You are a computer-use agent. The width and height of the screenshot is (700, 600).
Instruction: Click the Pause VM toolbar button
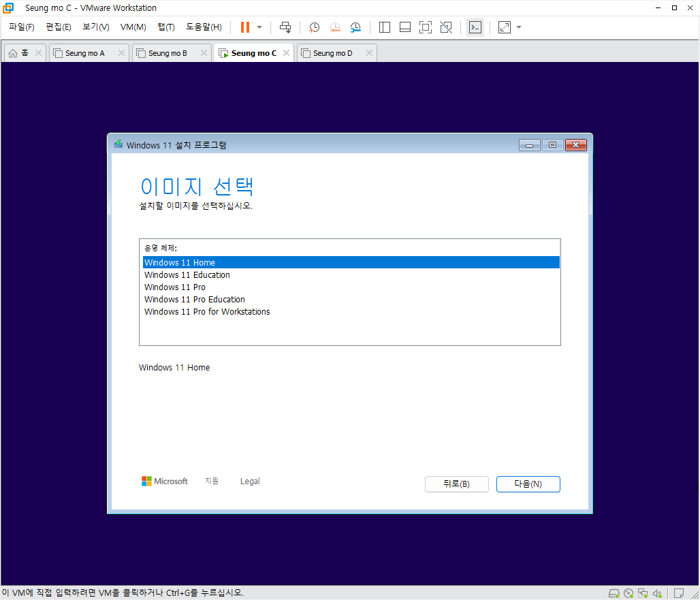tap(244, 27)
